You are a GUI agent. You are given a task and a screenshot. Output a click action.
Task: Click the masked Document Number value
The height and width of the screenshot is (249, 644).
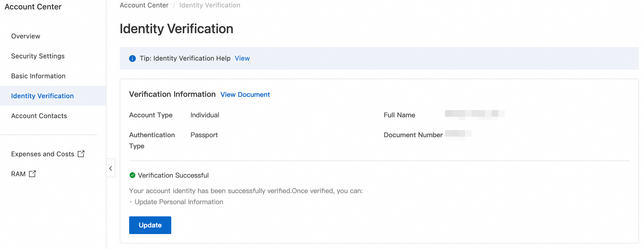pos(458,134)
